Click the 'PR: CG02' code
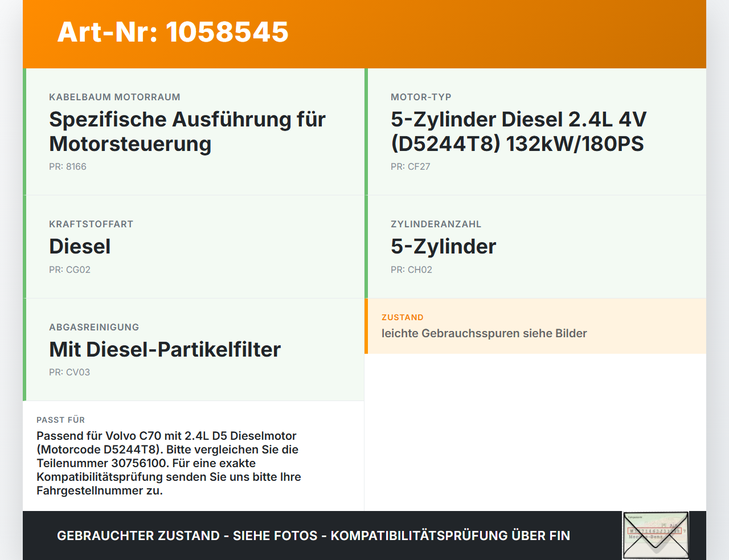The width and height of the screenshot is (729, 560). click(69, 269)
